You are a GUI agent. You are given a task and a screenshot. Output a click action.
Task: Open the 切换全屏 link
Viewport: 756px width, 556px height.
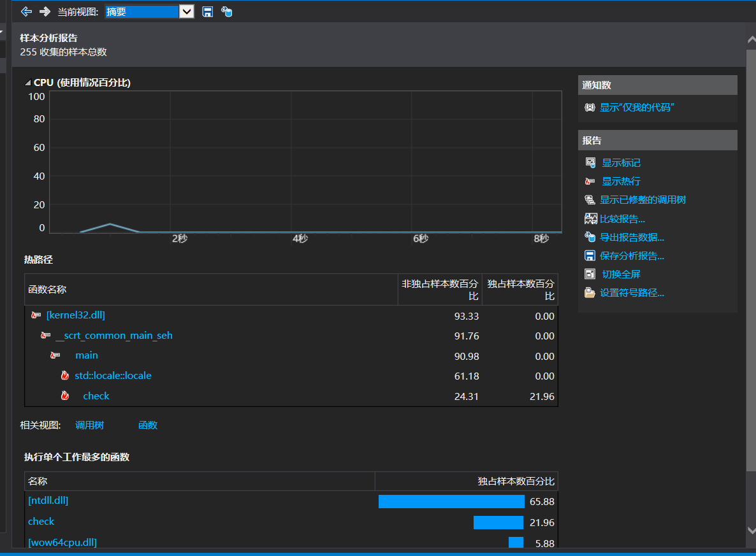click(621, 274)
